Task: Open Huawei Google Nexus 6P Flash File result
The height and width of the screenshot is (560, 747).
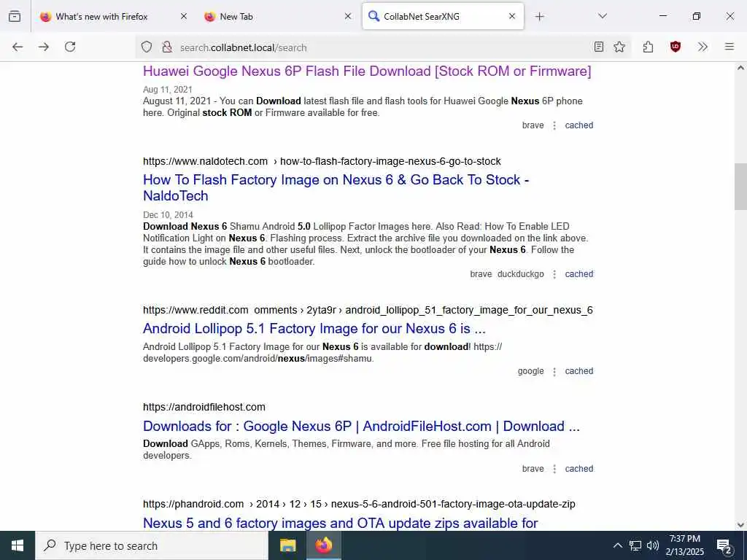Action: point(367,71)
